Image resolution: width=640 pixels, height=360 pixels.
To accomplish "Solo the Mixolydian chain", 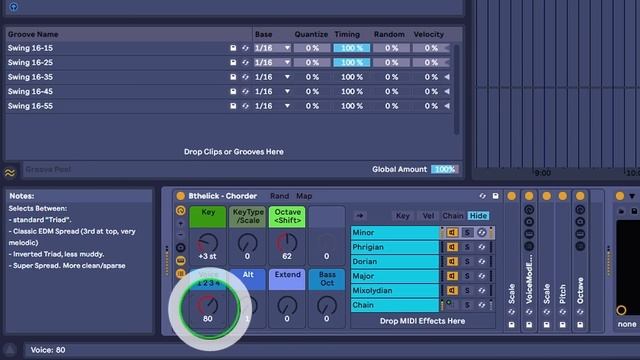I will (x=467, y=291).
